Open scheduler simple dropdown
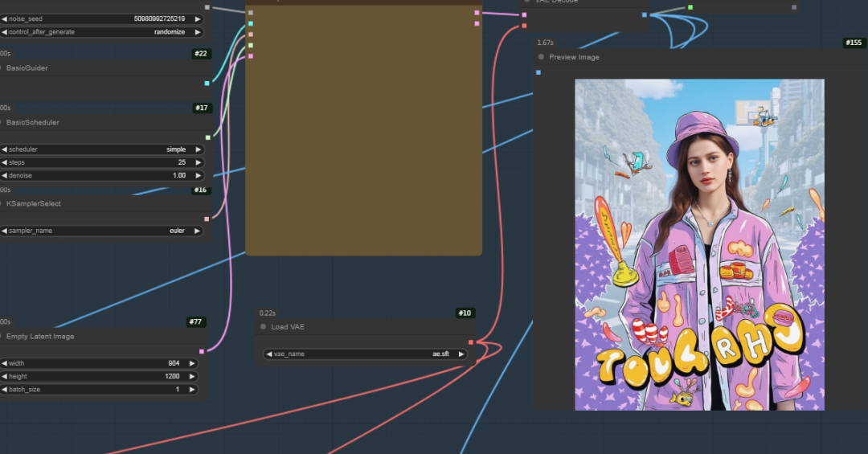868x454 pixels. pos(102,149)
